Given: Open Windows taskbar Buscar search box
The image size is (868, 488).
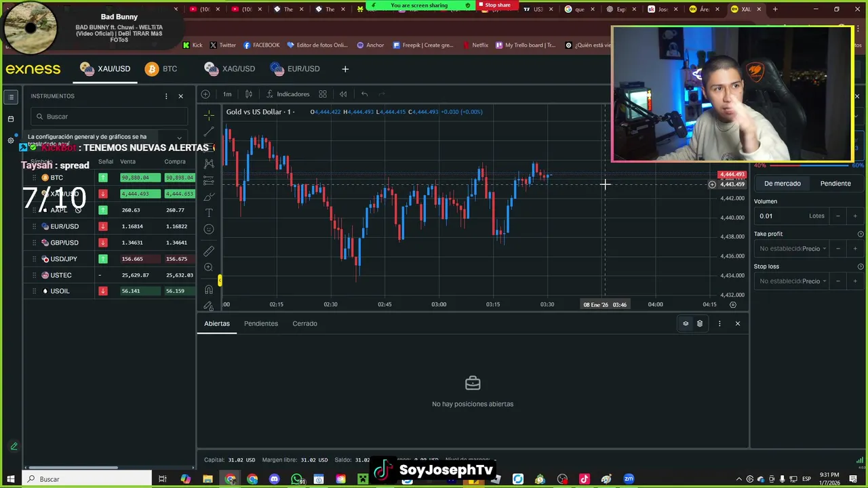Looking at the screenshot, I should click(87, 479).
